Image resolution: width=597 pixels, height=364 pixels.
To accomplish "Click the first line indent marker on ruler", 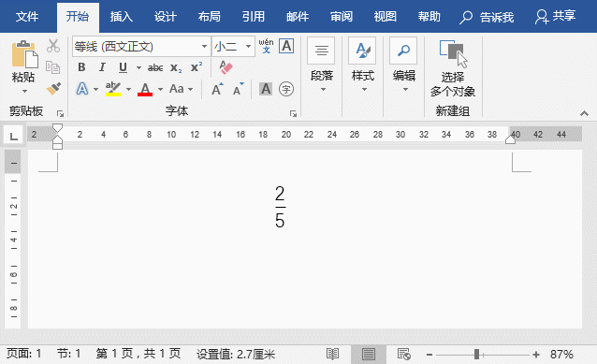I will tap(57, 128).
